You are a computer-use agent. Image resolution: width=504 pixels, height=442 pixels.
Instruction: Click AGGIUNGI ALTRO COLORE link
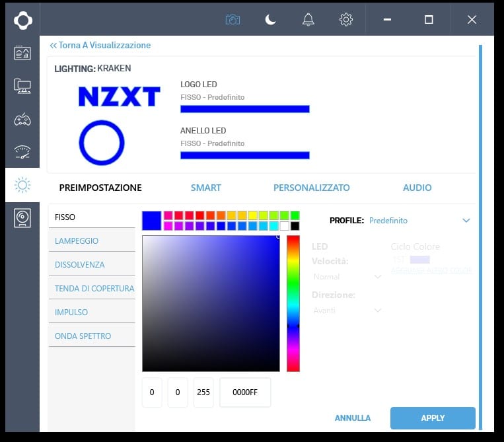tap(431, 270)
